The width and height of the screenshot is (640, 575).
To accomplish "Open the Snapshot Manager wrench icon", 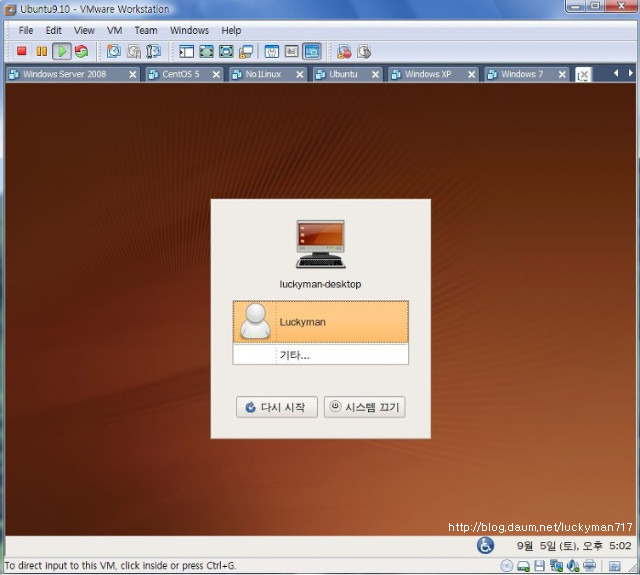I will click(x=154, y=51).
